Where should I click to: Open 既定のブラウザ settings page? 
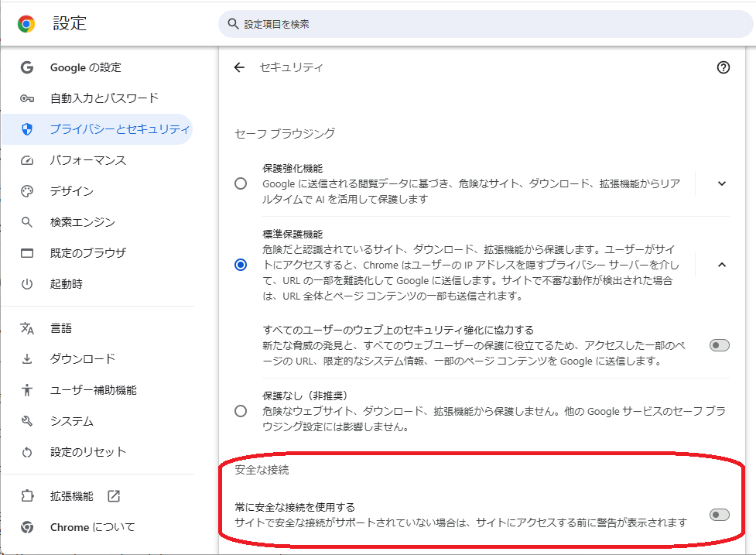point(97,253)
